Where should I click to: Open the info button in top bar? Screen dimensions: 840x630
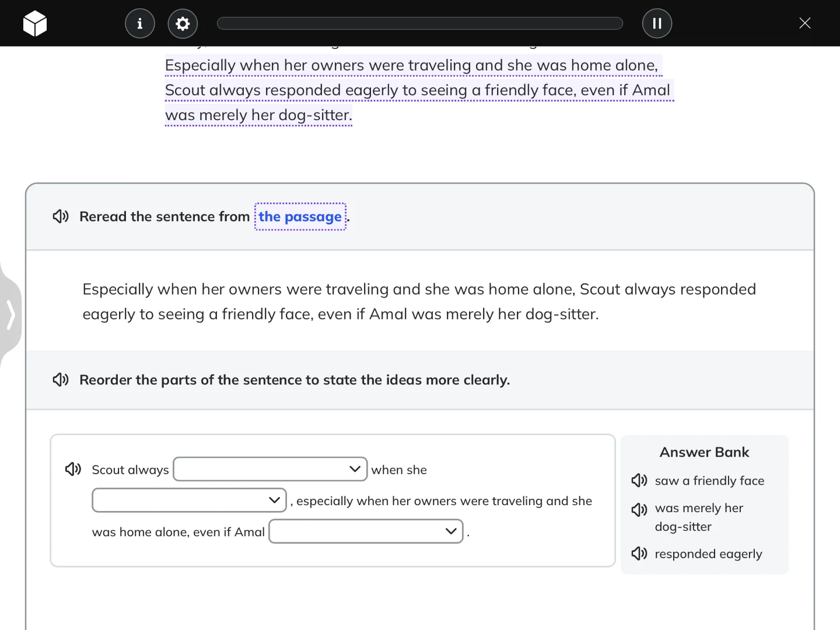140,23
